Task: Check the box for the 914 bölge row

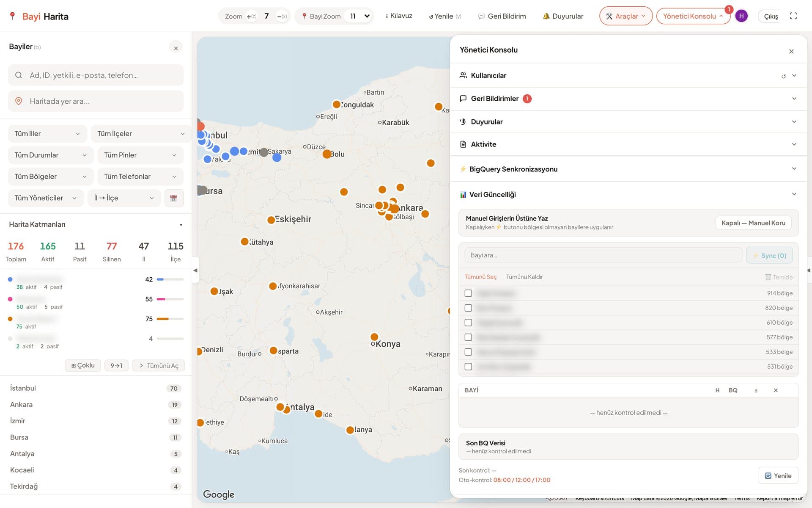Action: click(468, 293)
